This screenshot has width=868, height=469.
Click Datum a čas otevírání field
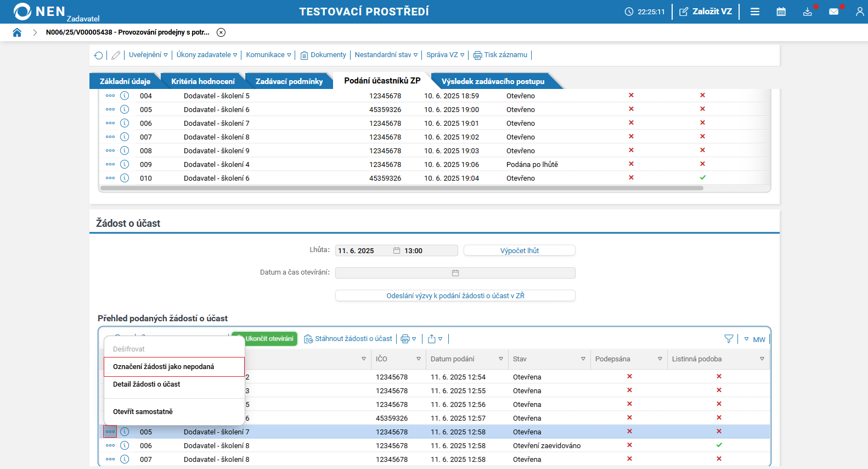455,273
